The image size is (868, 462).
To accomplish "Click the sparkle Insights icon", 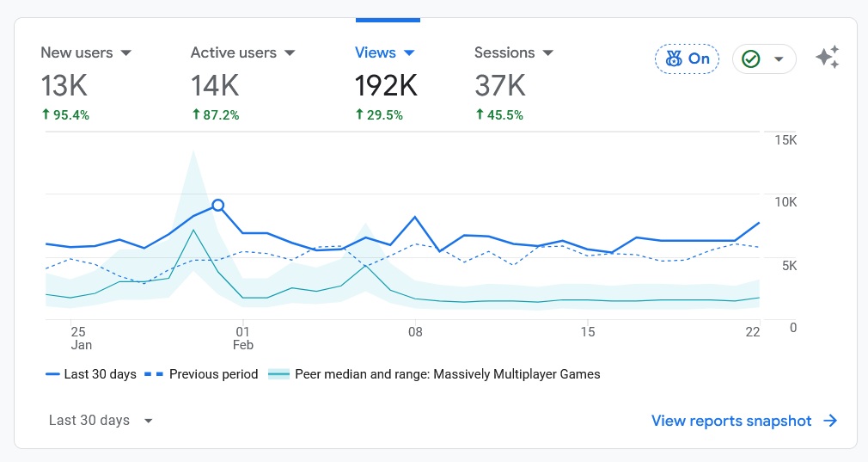I will (x=827, y=59).
